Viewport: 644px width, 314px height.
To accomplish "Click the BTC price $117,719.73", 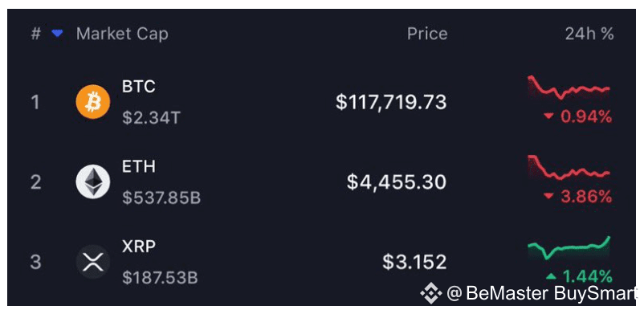I will [x=391, y=102].
